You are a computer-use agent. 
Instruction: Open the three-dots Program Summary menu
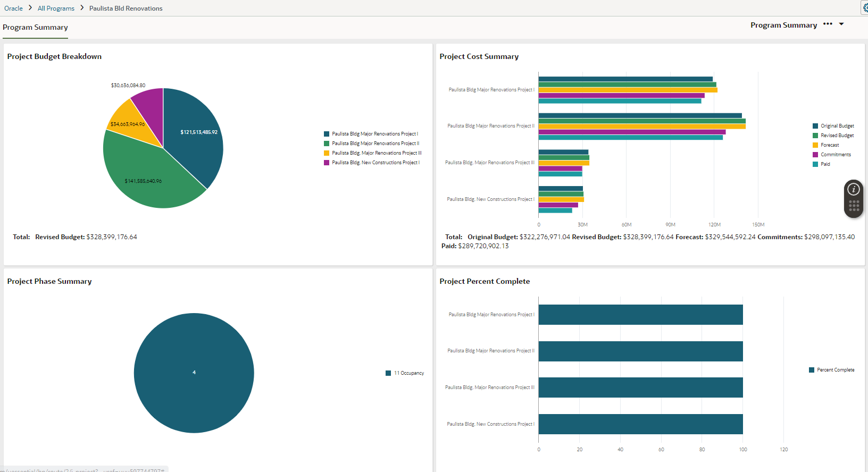(x=828, y=24)
